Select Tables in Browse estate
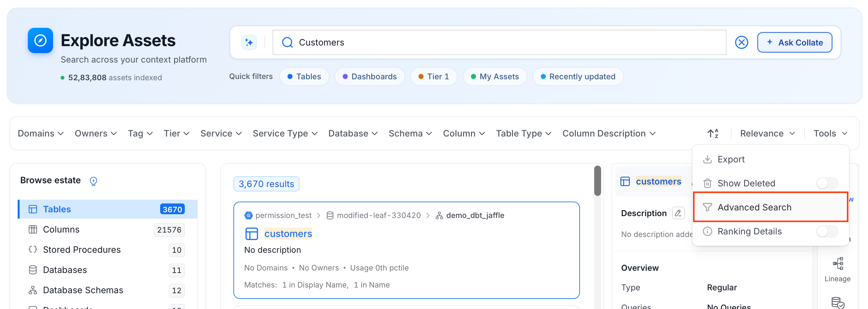Image resolution: width=868 pixels, height=309 pixels. coord(108,209)
